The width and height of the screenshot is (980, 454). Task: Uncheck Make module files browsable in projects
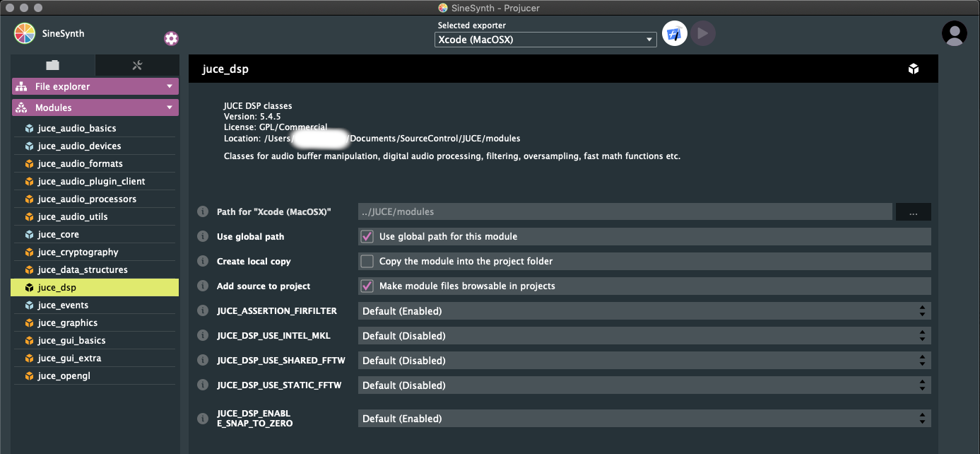pyautogui.click(x=367, y=286)
